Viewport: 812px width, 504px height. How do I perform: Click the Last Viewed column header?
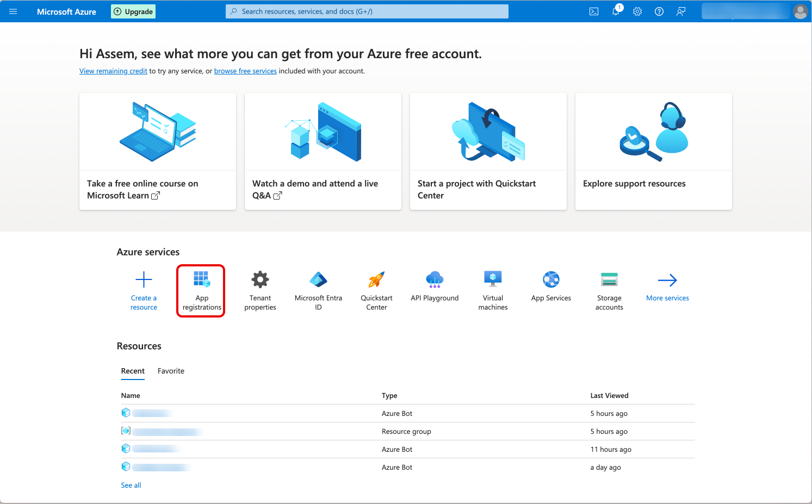coord(609,396)
